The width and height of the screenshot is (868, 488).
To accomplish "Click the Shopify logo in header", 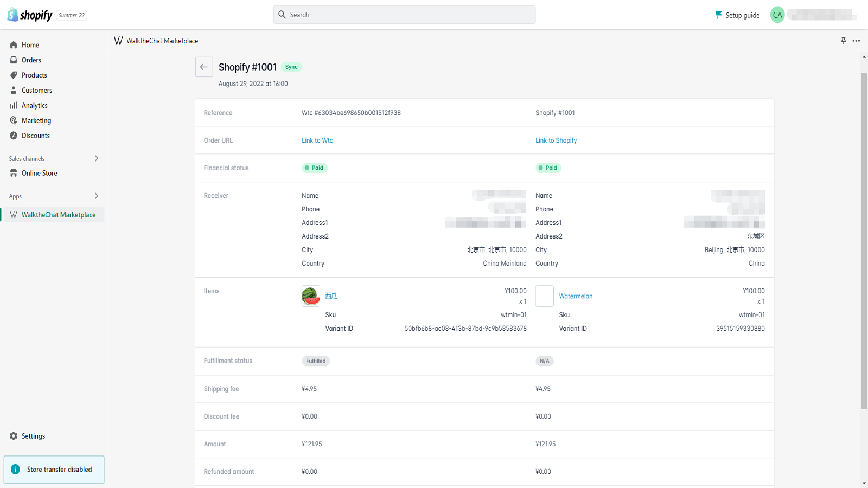I will point(30,15).
